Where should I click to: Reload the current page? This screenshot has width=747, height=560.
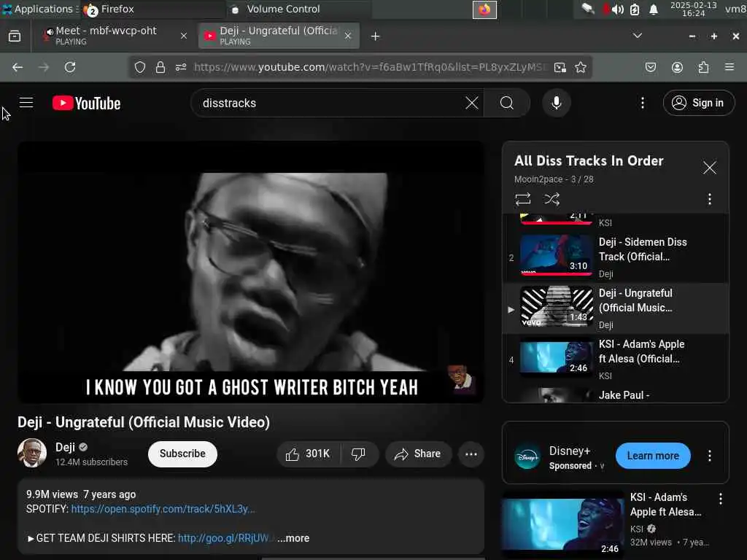(x=70, y=67)
